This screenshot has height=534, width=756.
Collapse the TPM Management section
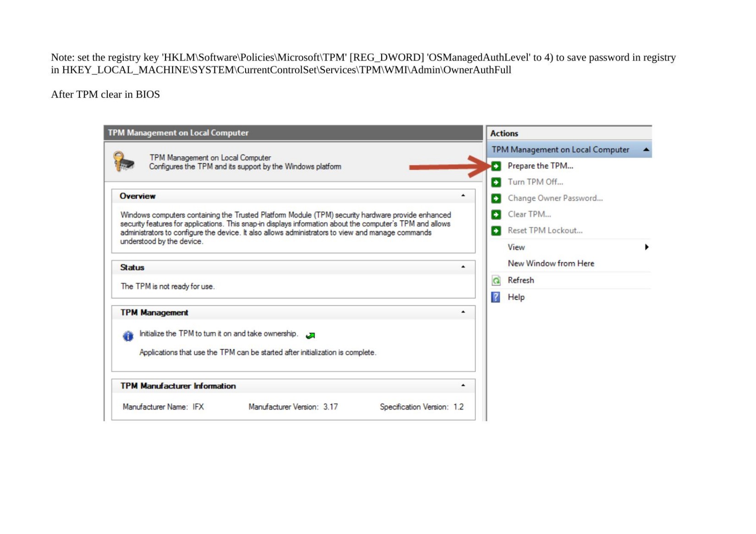click(x=463, y=312)
